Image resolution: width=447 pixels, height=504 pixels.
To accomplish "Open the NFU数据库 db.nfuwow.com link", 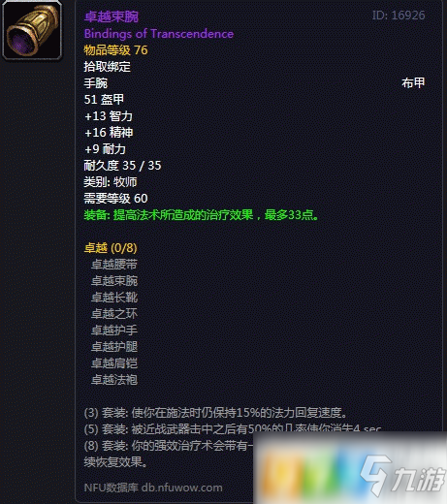I will point(153,488).
